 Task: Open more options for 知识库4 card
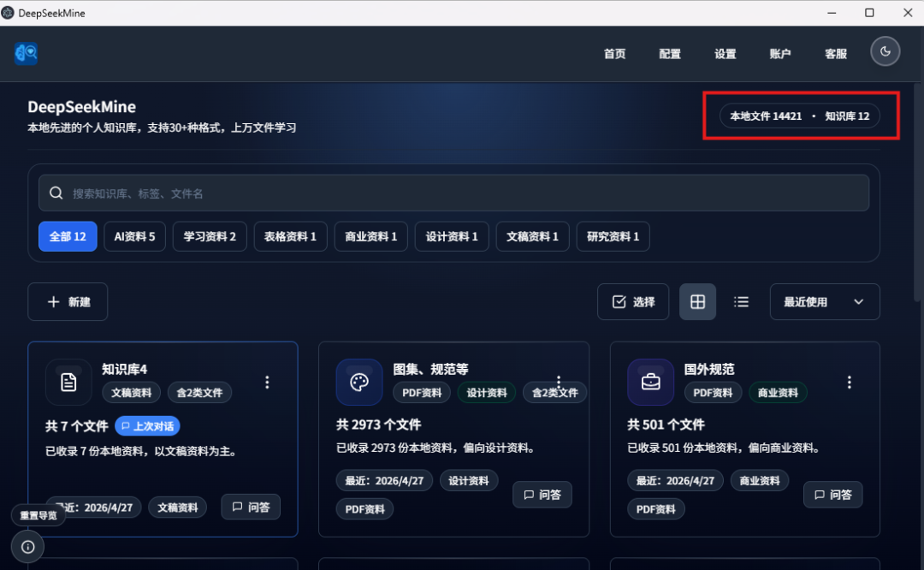(x=267, y=383)
